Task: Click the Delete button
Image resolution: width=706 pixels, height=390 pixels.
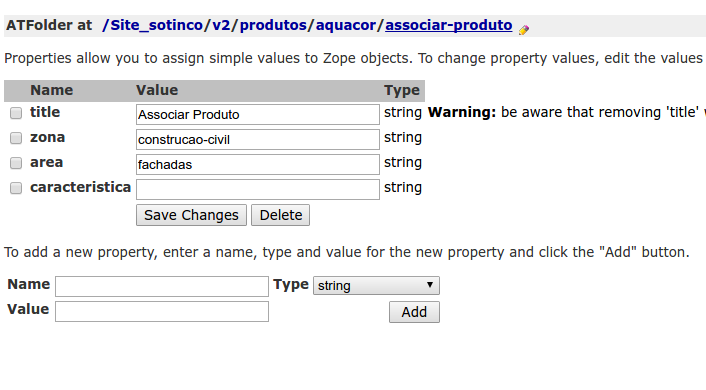Action: (x=281, y=215)
